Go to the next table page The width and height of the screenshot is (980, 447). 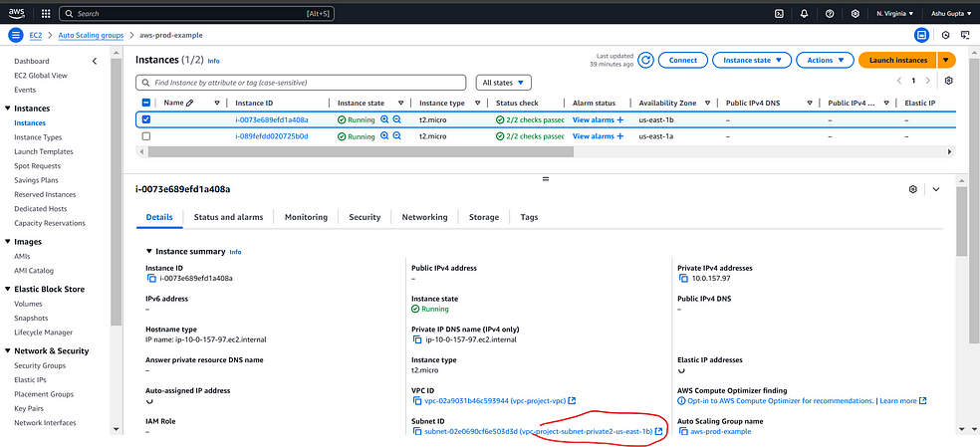tap(927, 81)
